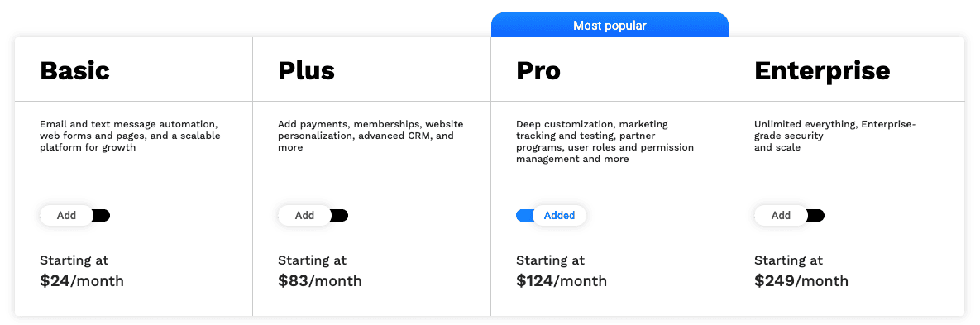The width and height of the screenshot is (980, 325).
Task: Turn off the Added switch for Pro
Action: pyautogui.click(x=552, y=216)
